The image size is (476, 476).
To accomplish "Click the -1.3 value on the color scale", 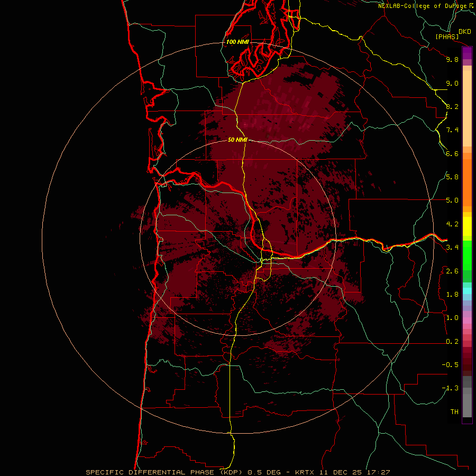I will pyautogui.click(x=450, y=388).
